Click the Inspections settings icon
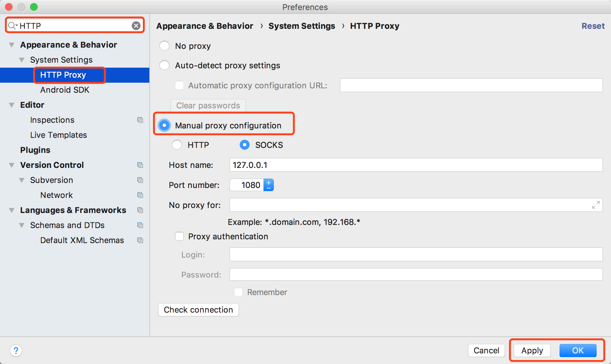This screenshot has height=364, width=611. click(x=140, y=120)
